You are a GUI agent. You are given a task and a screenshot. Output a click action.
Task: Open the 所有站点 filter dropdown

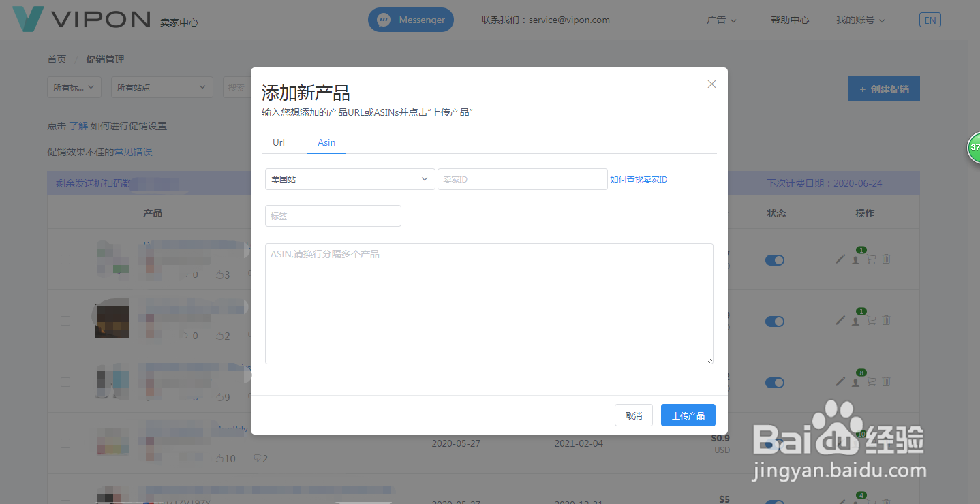click(162, 87)
